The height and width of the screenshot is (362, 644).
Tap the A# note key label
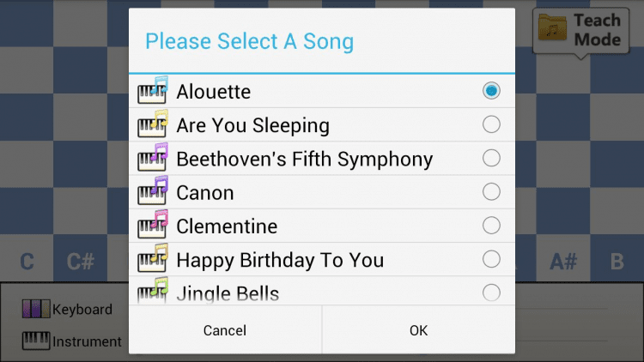click(x=562, y=262)
